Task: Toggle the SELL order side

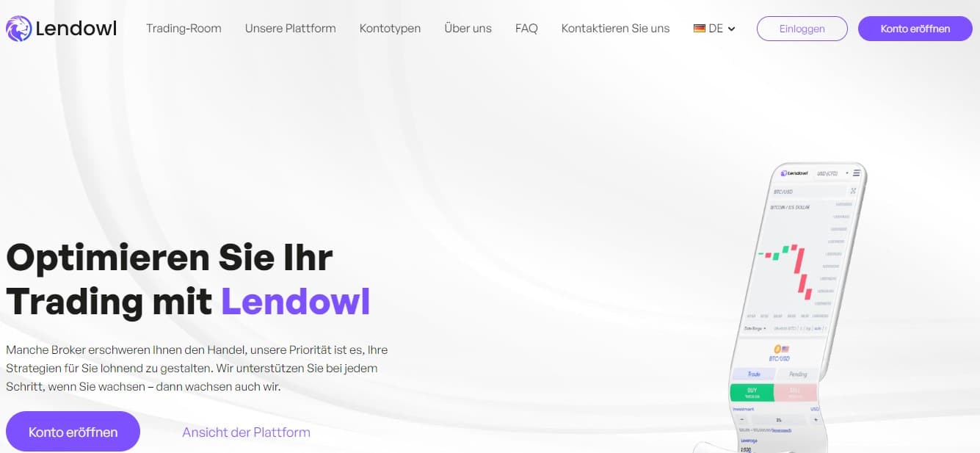Action: click(x=796, y=392)
